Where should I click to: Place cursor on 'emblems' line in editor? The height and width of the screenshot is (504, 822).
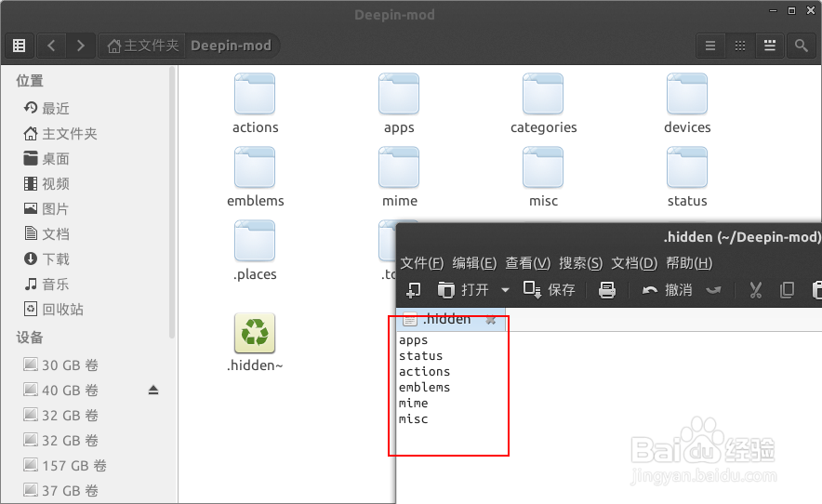tap(425, 387)
